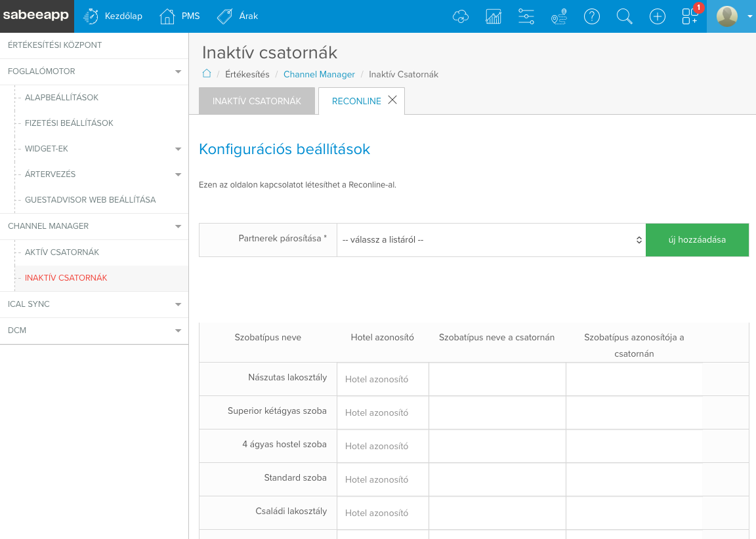Follow the Channel Manager breadcrumb link
The width and height of the screenshot is (756, 539).
[x=319, y=75]
